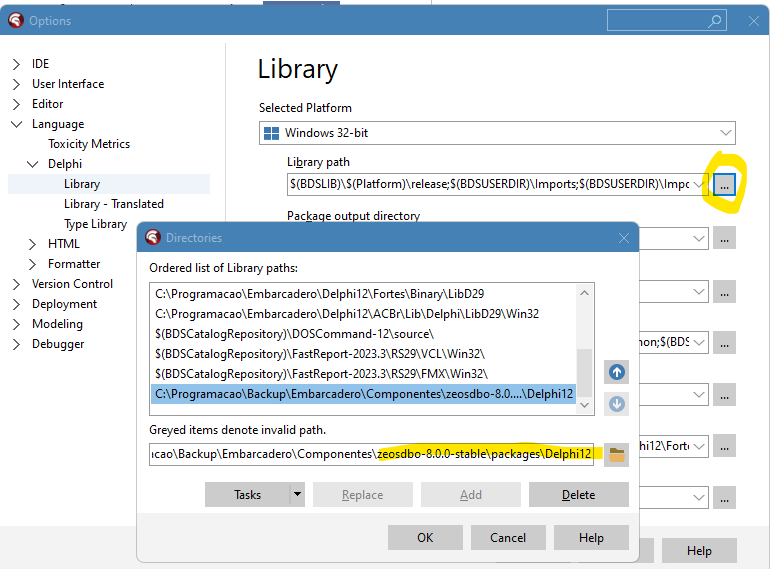The width and height of the screenshot is (770, 569).
Task: Open the Library path history dropdown
Action: click(x=698, y=185)
